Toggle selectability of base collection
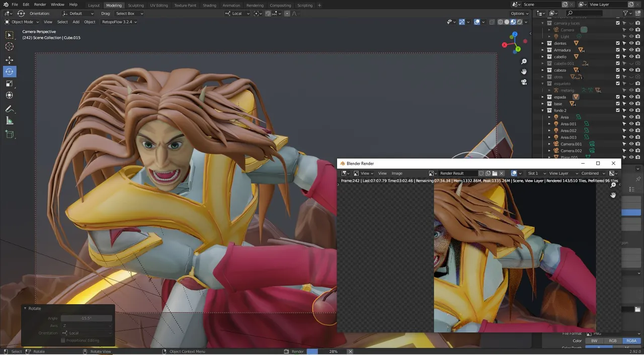The image size is (644, 355). point(624,104)
